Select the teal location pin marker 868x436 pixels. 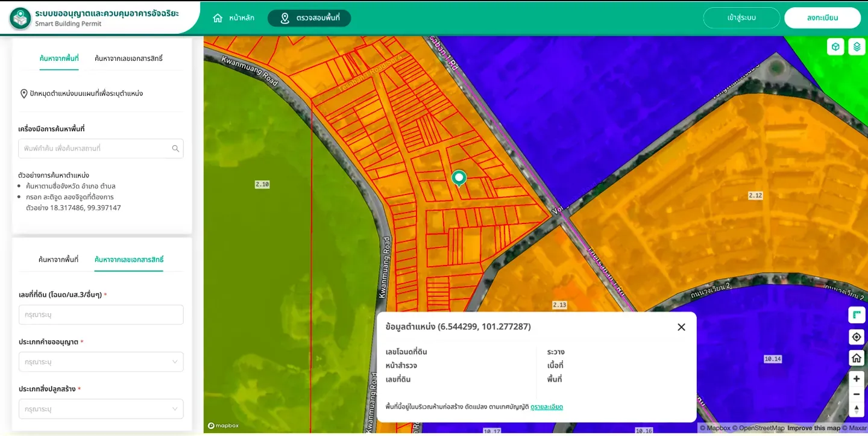coord(459,178)
